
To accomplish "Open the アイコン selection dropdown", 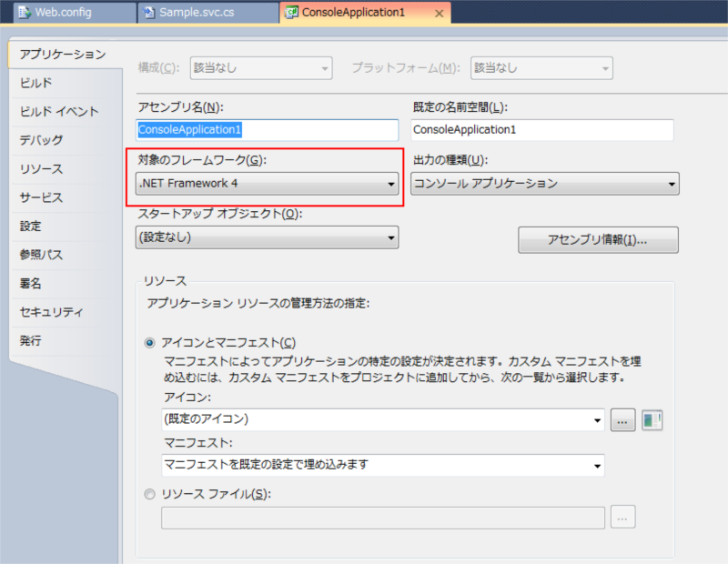I will point(383,419).
